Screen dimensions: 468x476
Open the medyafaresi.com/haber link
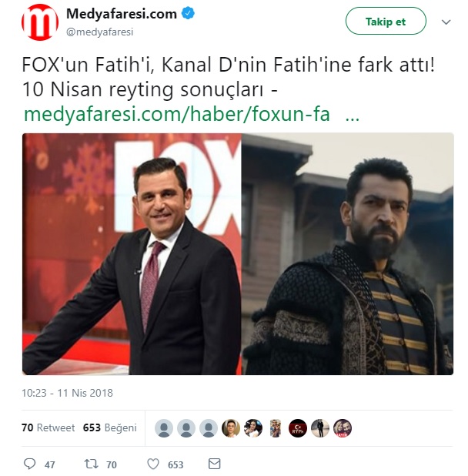[176, 115]
